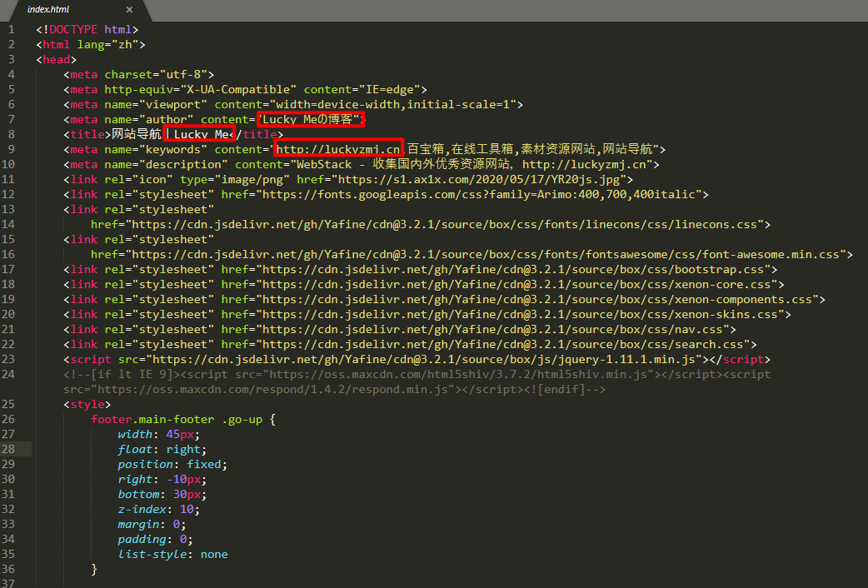The width and height of the screenshot is (868, 588).
Task: Click the "description" meta name
Action: pyautogui.click(x=183, y=164)
